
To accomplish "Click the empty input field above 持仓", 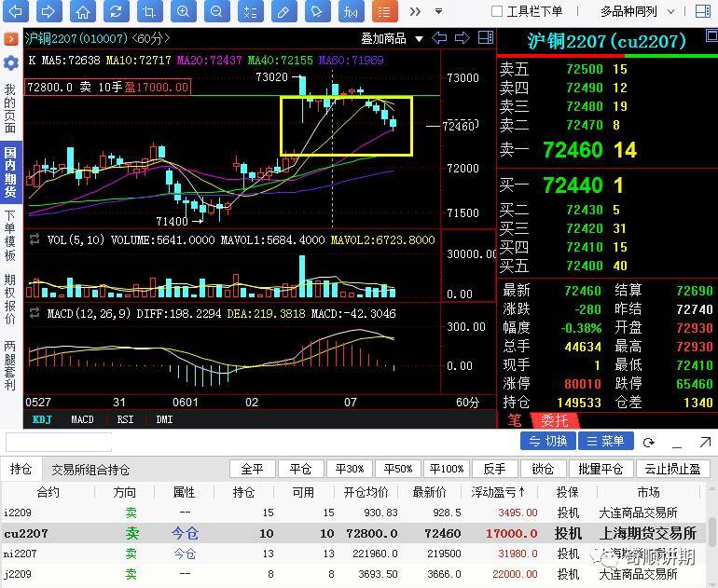I will tap(59, 442).
